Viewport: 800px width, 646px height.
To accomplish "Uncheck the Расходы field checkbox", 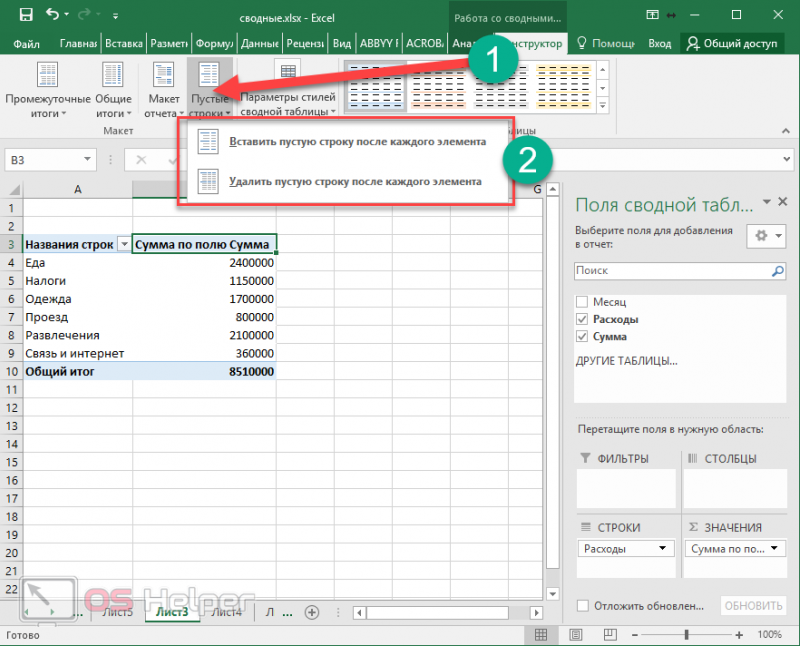I will (582, 319).
